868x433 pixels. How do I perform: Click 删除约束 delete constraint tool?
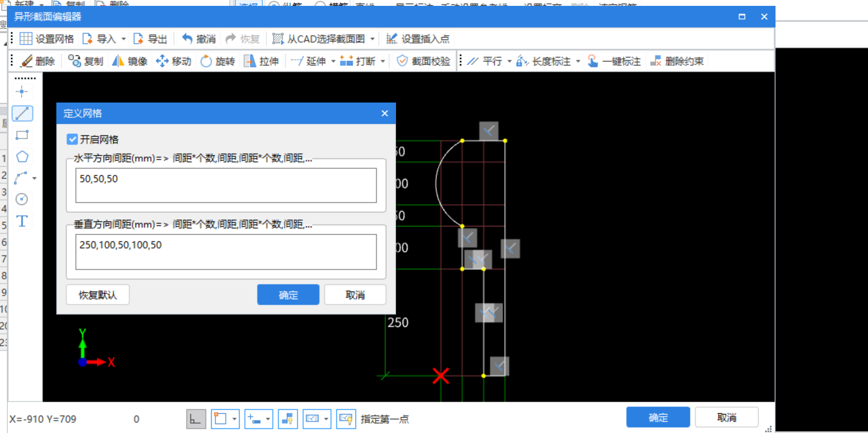click(x=677, y=61)
